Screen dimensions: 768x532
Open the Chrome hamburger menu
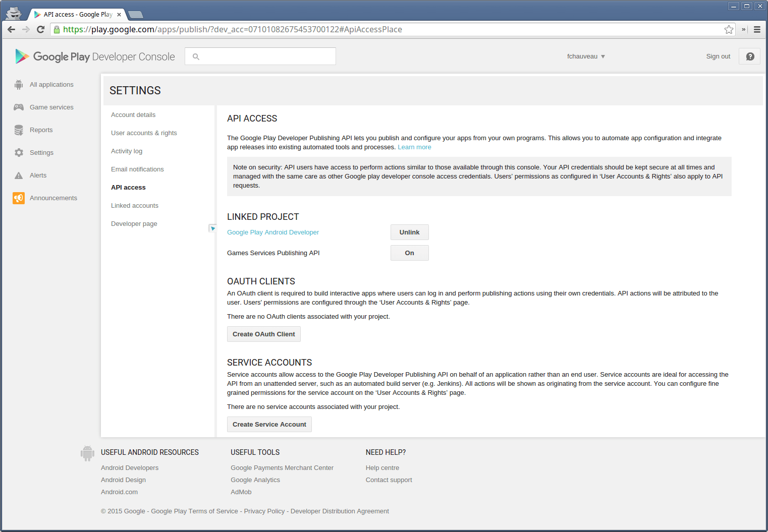(x=757, y=30)
